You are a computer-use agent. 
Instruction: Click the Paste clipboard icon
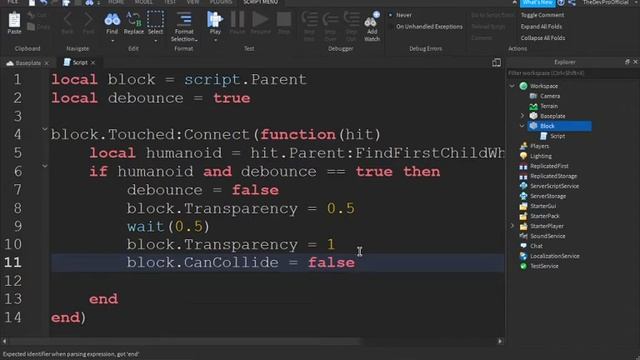click(14, 20)
